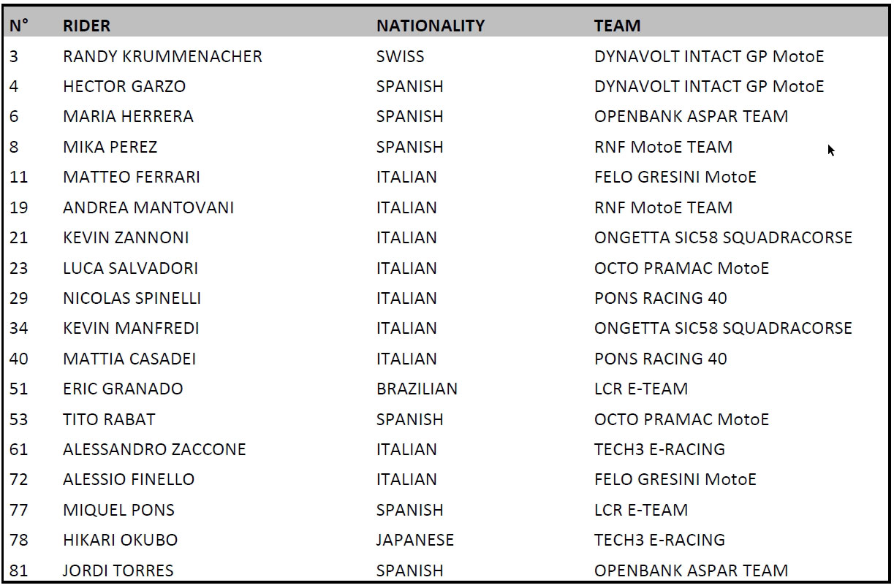The image size is (894, 588).
Task: Select KEVIN ZANNONI's team ONGETTA SIC58 SQUADRACORSE
Action: pyautogui.click(x=723, y=237)
